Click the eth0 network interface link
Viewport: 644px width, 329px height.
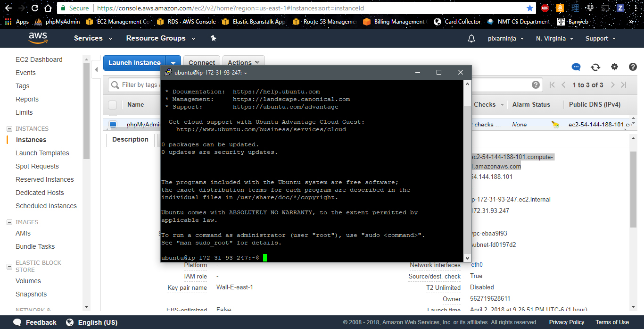click(x=477, y=265)
